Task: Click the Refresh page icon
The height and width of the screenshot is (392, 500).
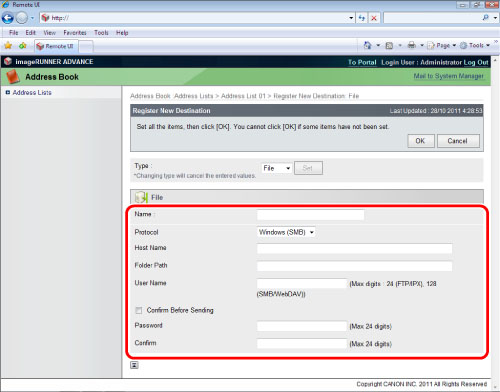Action: (362, 18)
